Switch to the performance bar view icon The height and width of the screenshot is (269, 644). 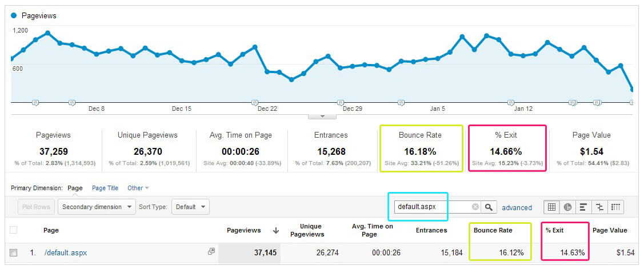coord(583,207)
